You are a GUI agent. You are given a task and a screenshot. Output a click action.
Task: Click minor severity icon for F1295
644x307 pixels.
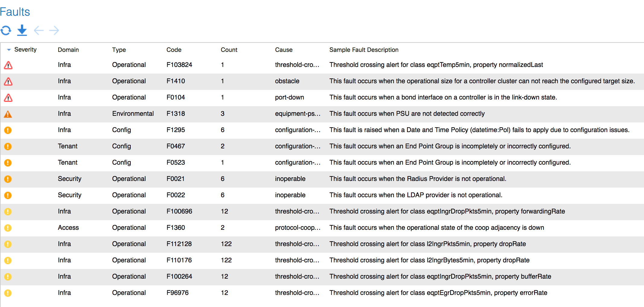[x=8, y=130]
